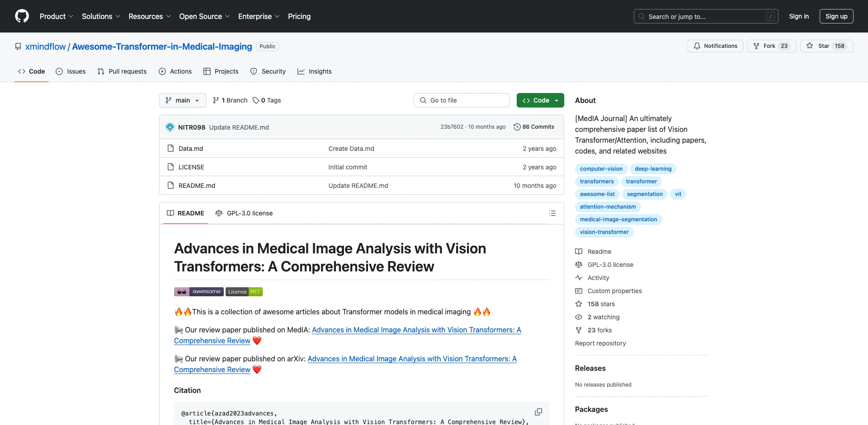Open the computer-vision topic tag
Viewport: 868px width, 425px height.
[601, 169]
